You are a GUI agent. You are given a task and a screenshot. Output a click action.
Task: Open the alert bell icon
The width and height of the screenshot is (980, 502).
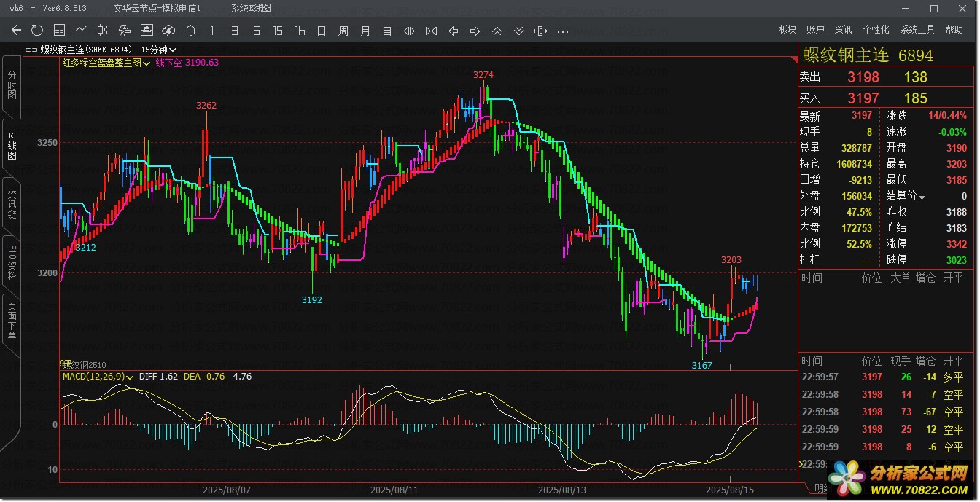190,31
